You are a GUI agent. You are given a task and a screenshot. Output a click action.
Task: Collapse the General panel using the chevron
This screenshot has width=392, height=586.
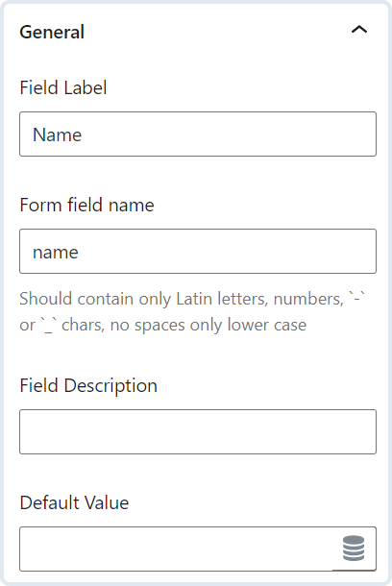point(359,30)
